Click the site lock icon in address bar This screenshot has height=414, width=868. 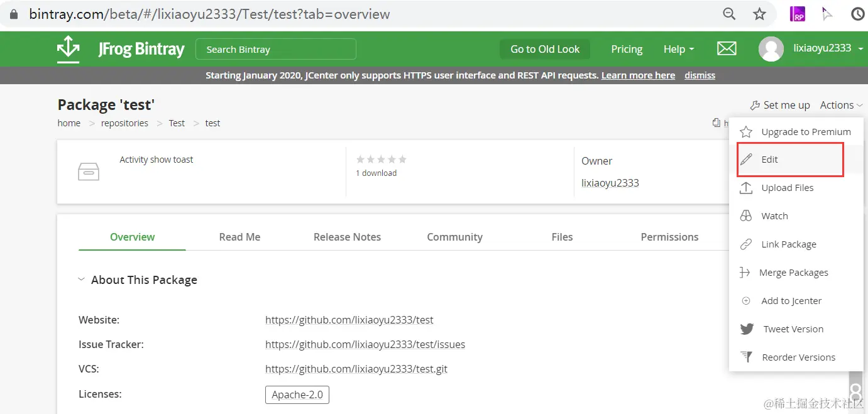[x=14, y=14]
